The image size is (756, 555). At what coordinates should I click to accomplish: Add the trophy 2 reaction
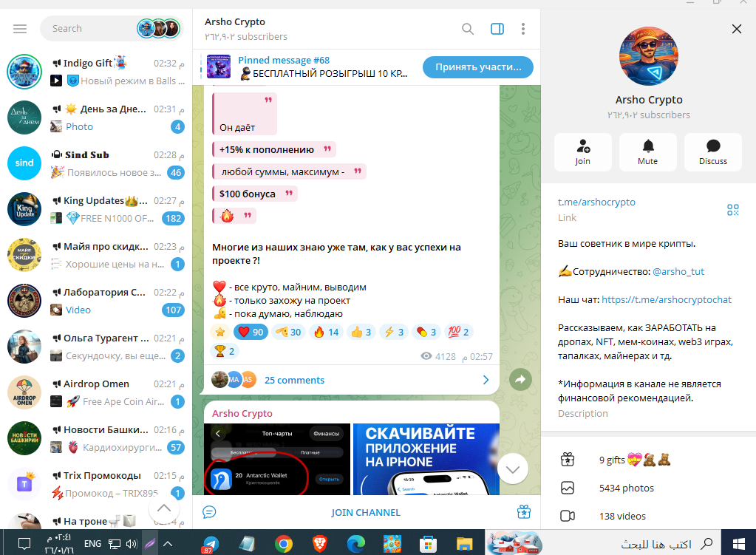[x=225, y=352]
